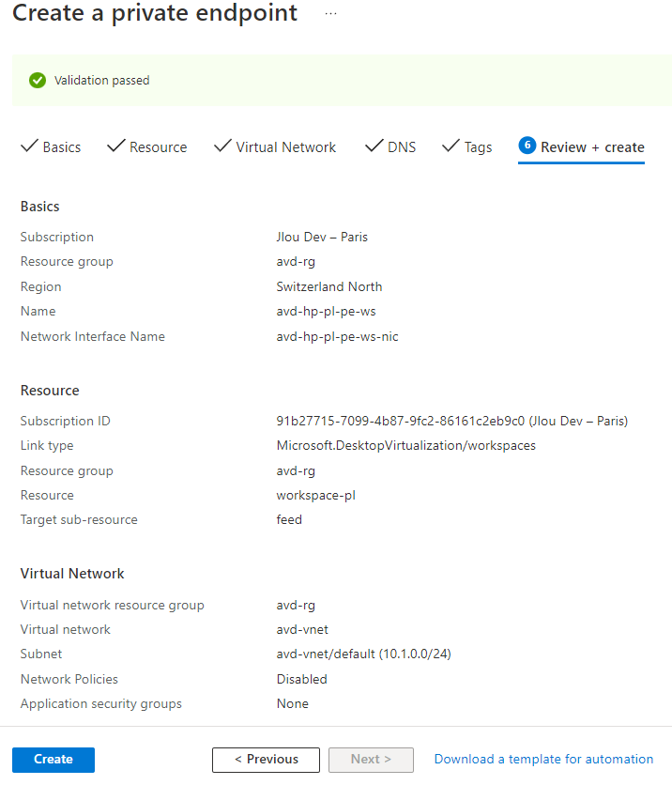Screen dimensions: 672x785
Task: Click the Virtual network resource group label
Action: pos(112,606)
